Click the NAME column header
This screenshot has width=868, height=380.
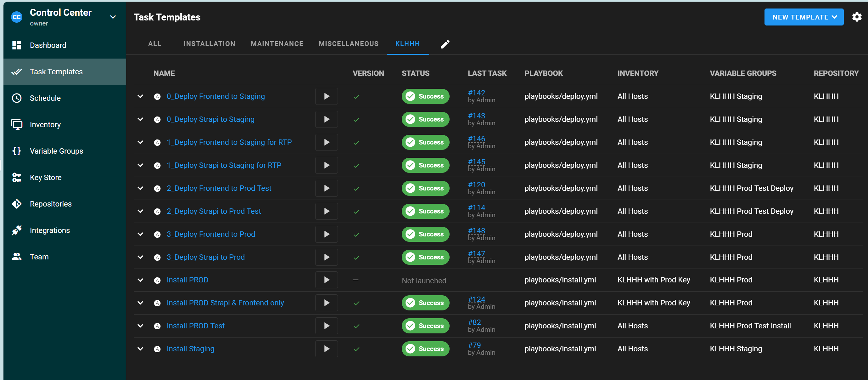pos(164,73)
